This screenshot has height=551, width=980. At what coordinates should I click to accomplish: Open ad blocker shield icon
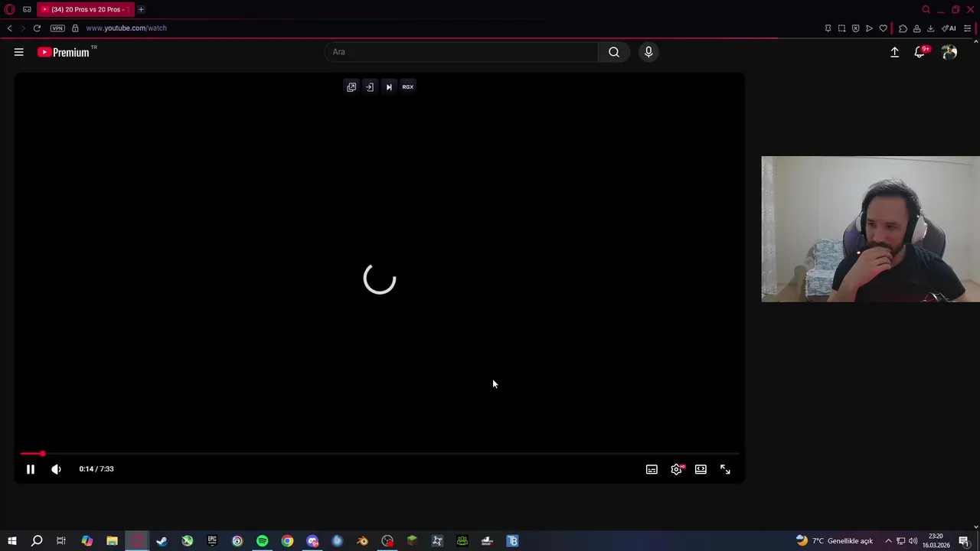coord(855,28)
